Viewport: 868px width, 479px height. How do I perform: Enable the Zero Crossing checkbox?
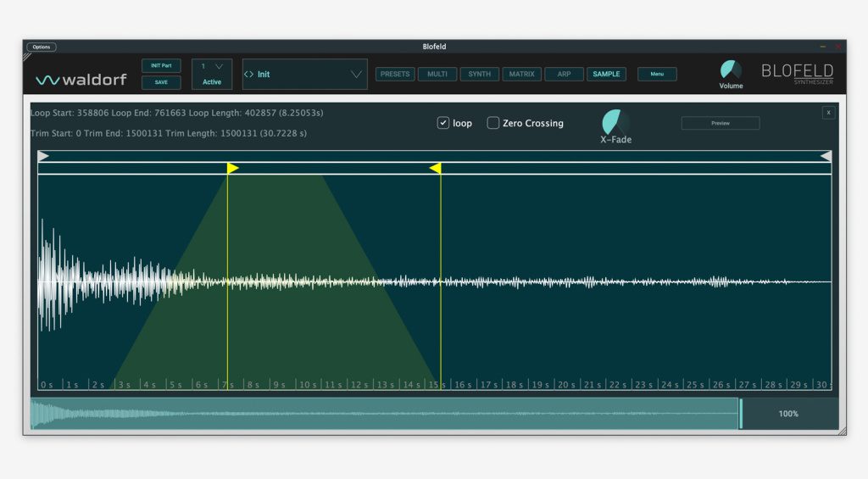[x=493, y=123]
